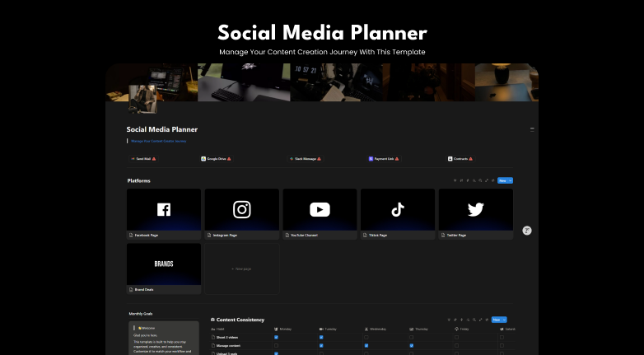Viewport: 644px width, 355px height.
Task: Click the small lines icon right of page title
Action: 532,129
